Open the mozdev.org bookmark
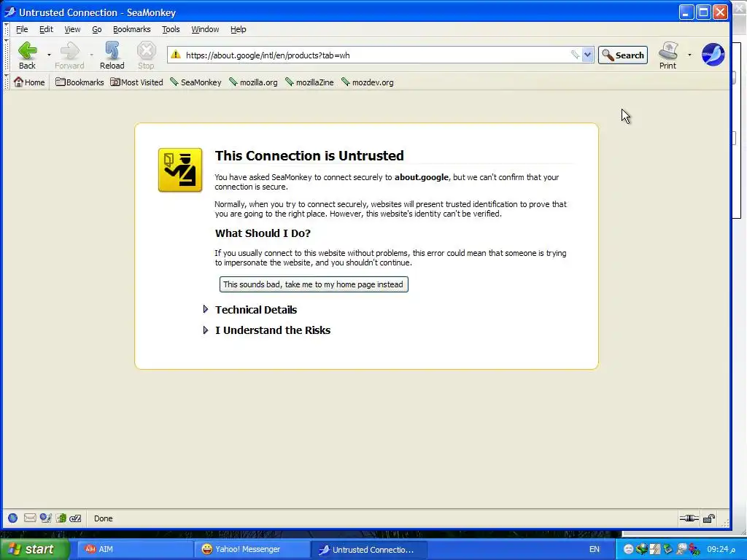This screenshot has height=560, width=747. (x=368, y=82)
